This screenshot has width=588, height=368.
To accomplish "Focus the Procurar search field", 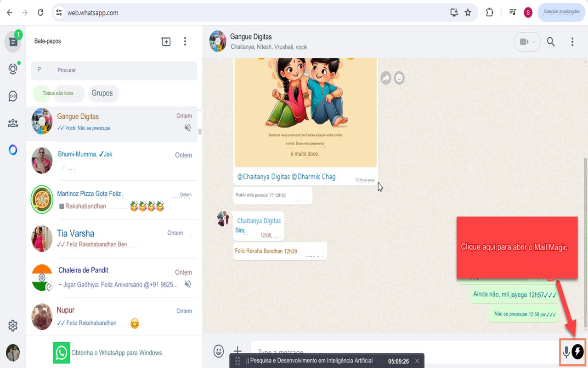I will coord(114,70).
